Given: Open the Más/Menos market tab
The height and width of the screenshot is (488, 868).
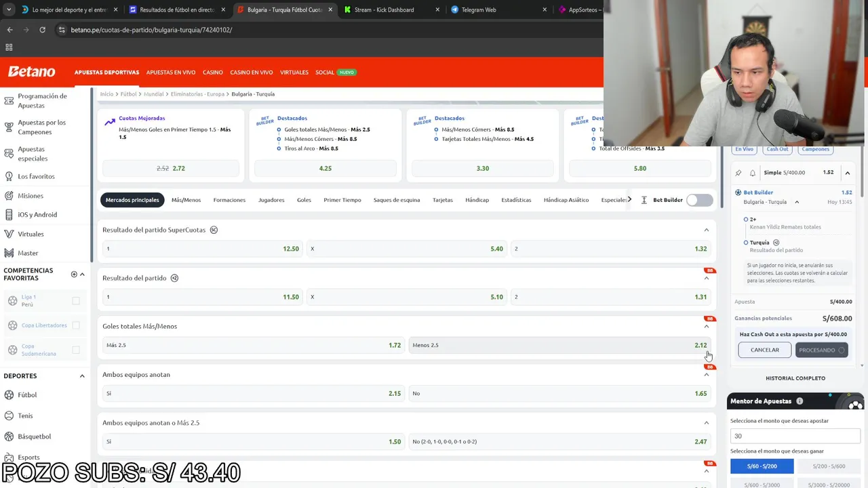Looking at the screenshot, I should [x=186, y=200].
